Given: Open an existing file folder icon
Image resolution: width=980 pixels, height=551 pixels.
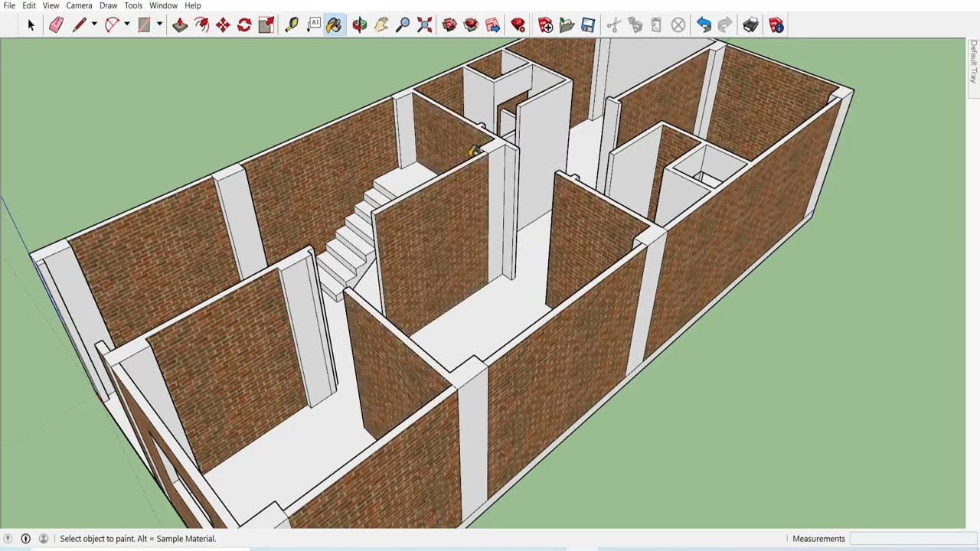Looking at the screenshot, I should [x=567, y=25].
